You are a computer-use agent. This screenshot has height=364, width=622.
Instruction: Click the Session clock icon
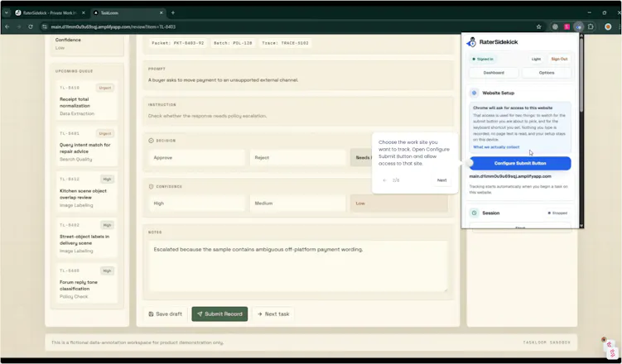click(x=474, y=213)
